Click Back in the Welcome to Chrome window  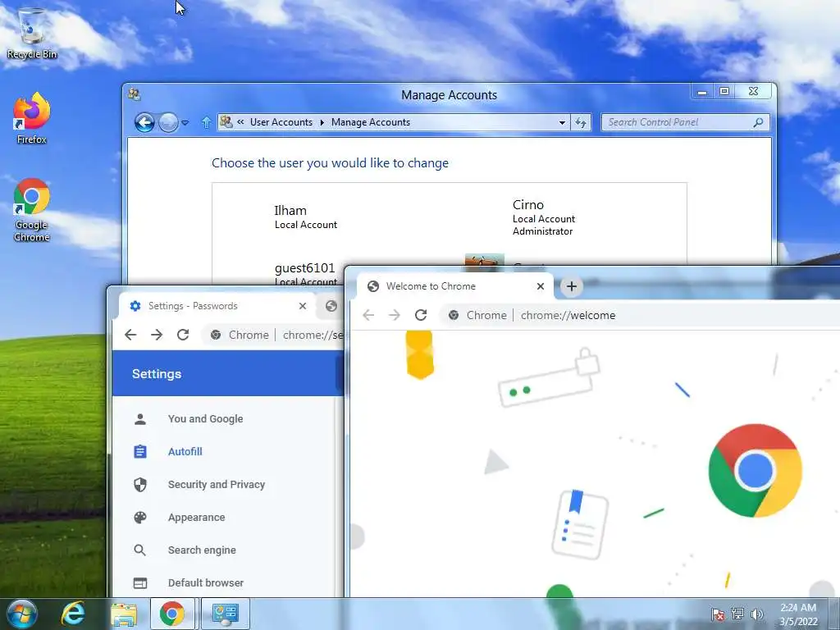pos(368,315)
